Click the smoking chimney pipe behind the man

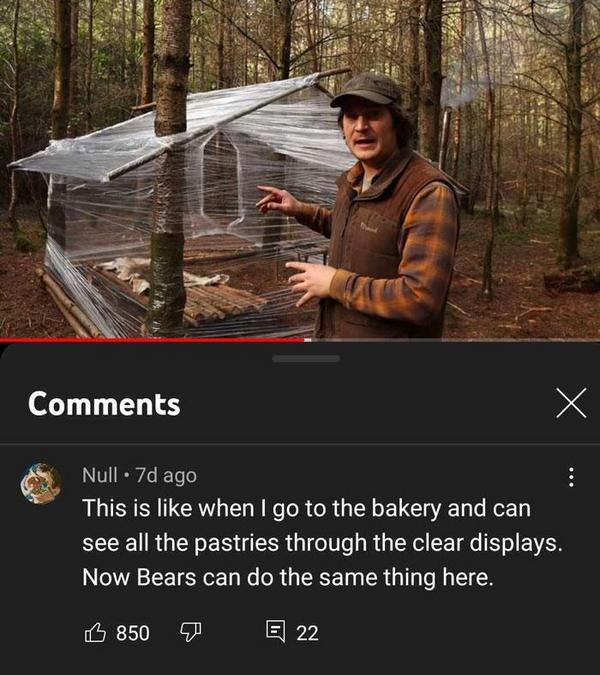445,133
